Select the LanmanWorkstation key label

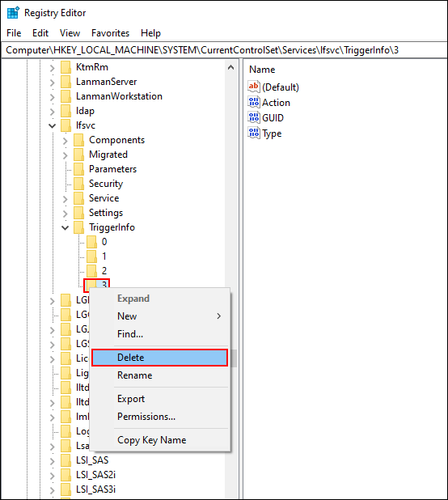point(119,96)
